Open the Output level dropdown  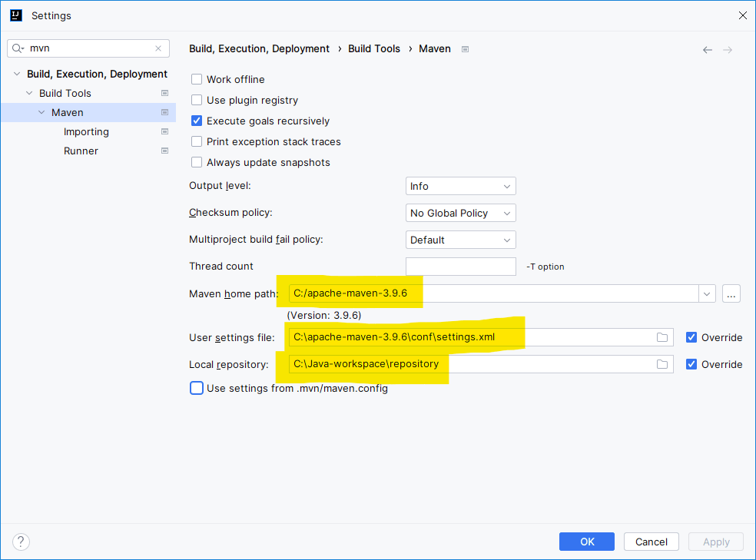coord(460,186)
